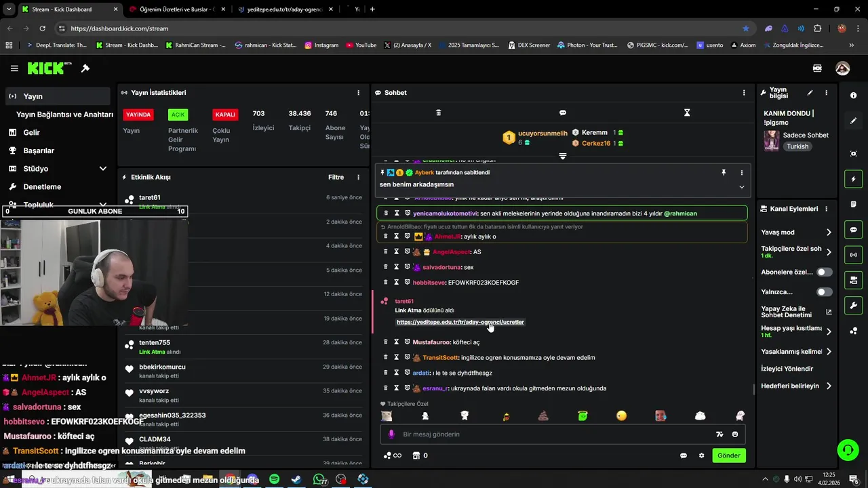Viewport: 868px width, 488px height.
Task: Open WhatsApp from the Windows taskbar
Action: (319, 479)
